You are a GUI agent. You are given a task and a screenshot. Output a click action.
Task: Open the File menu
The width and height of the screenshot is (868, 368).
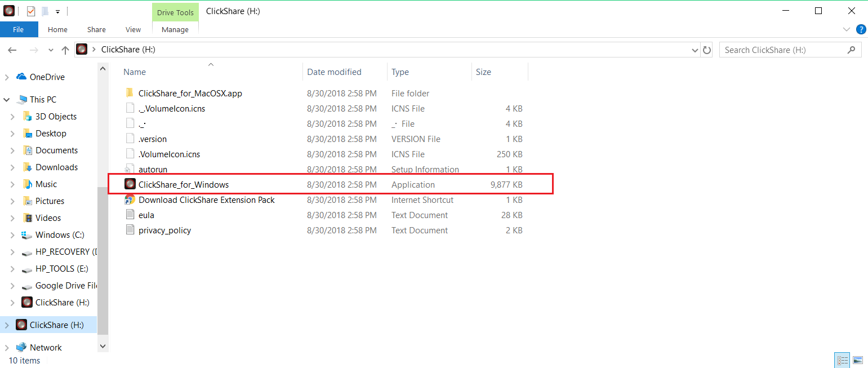click(19, 29)
